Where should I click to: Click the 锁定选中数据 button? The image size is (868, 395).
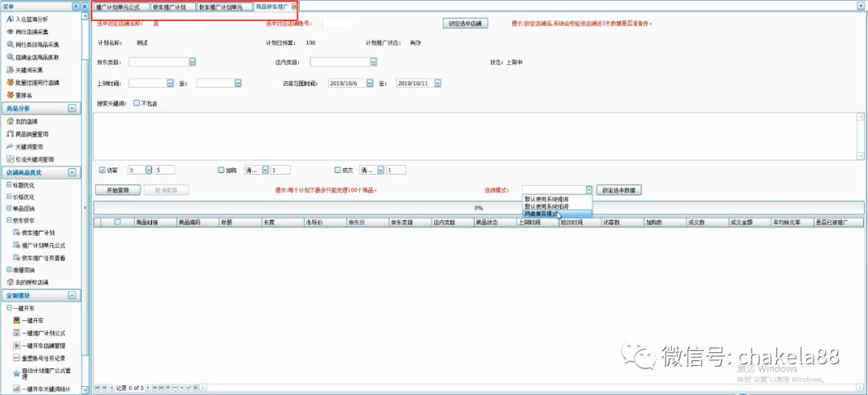pos(619,190)
